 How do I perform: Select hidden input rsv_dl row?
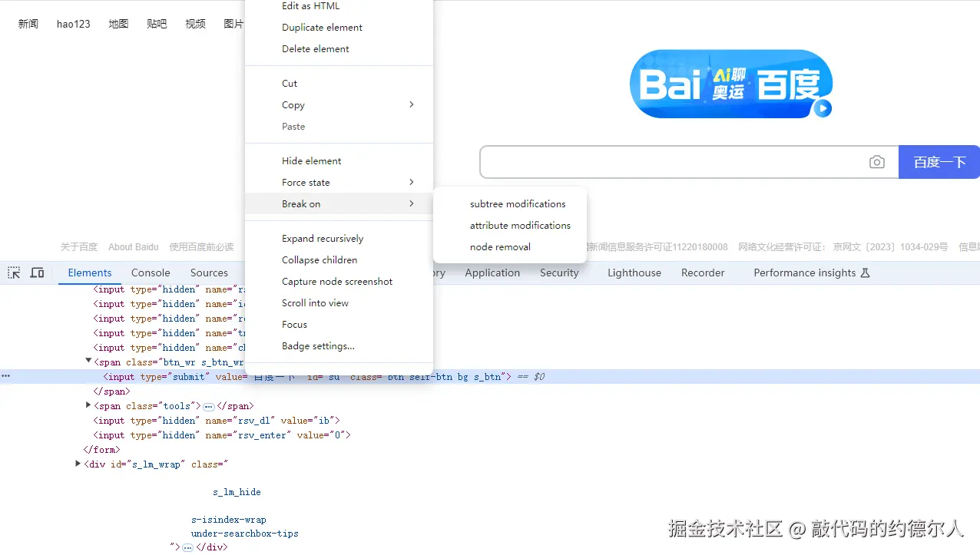(x=217, y=421)
